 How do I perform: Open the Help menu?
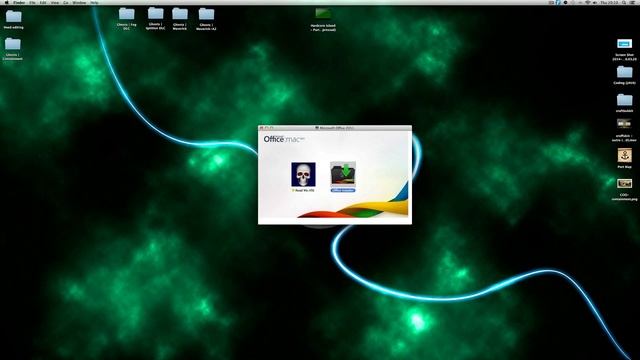tap(94, 2)
